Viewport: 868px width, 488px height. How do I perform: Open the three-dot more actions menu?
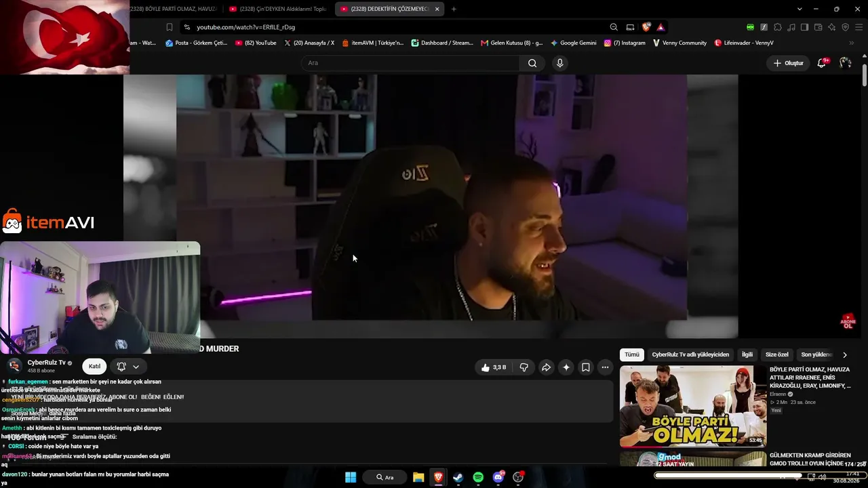pyautogui.click(x=606, y=367)
